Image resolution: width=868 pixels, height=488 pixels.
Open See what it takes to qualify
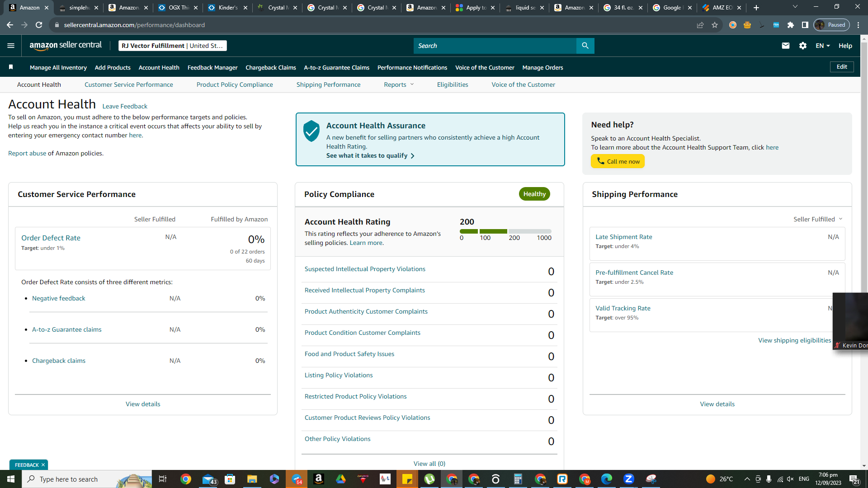point(370,155)
